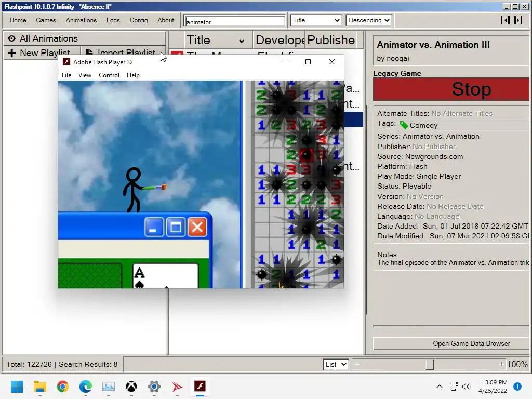Open the Logs page
This screenshot has width=532, height=399.
113,20
